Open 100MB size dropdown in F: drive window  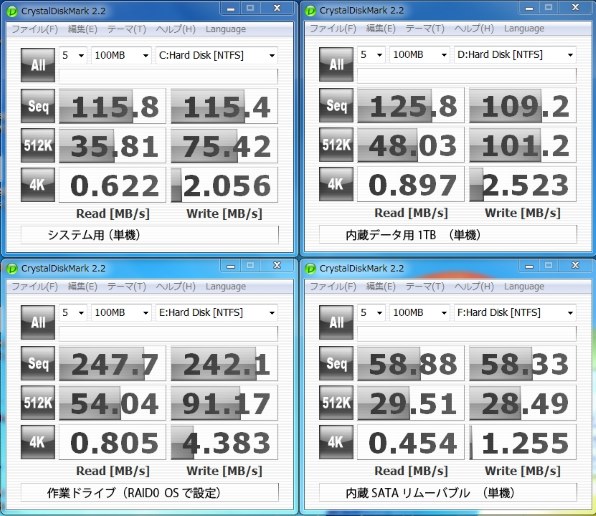tap(420, 313)
